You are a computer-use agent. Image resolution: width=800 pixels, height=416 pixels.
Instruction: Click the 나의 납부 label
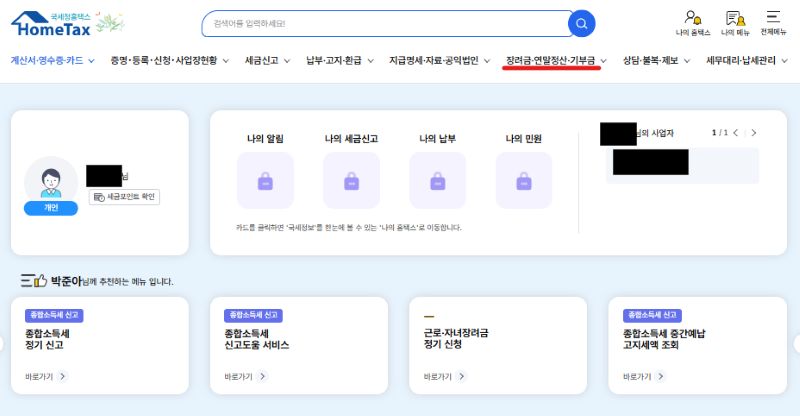437,138
